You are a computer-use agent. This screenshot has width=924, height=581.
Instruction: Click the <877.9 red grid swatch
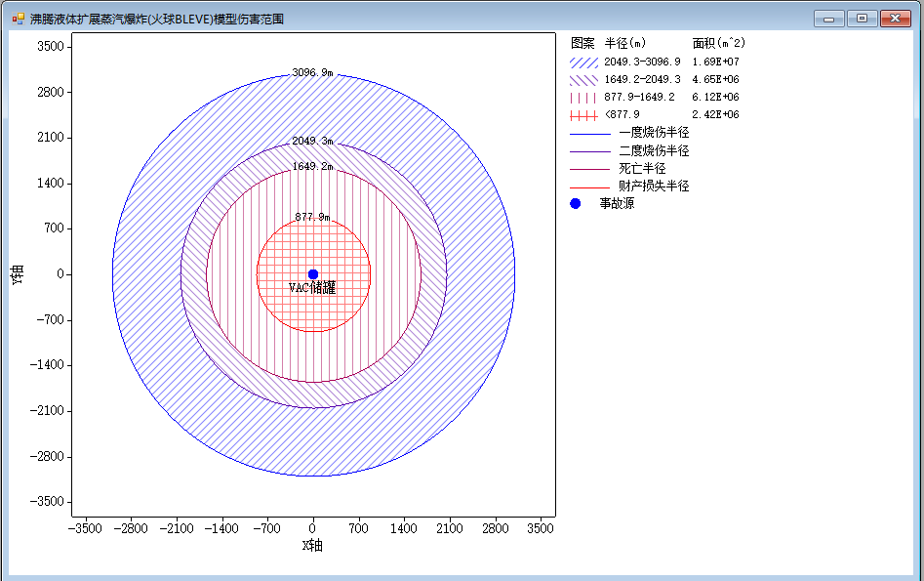tap(584, 115)
